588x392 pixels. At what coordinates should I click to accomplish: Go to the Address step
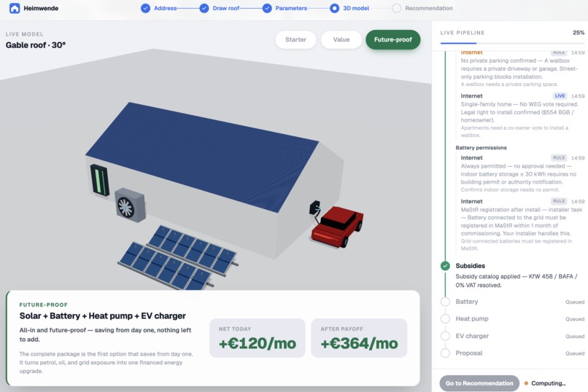[x=165, y=8]
